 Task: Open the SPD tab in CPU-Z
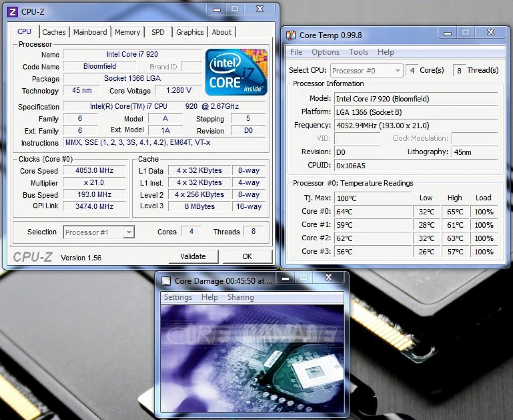click(x=158, y=32)
